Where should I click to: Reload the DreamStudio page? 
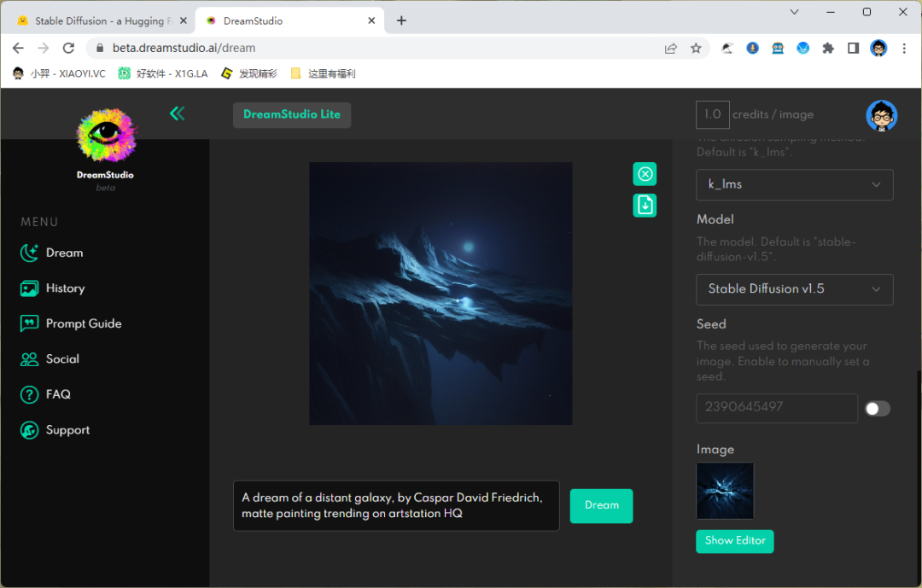[x=69, y=48]
